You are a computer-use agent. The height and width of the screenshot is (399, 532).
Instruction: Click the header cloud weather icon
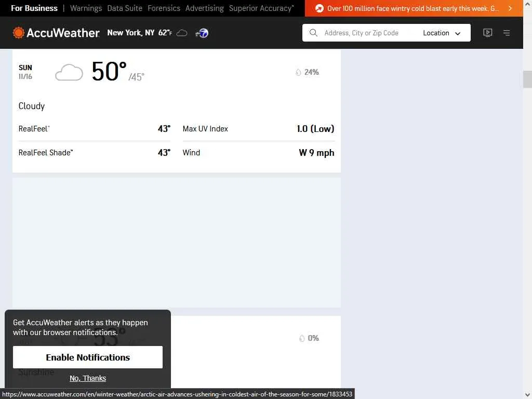coord(182,33)
